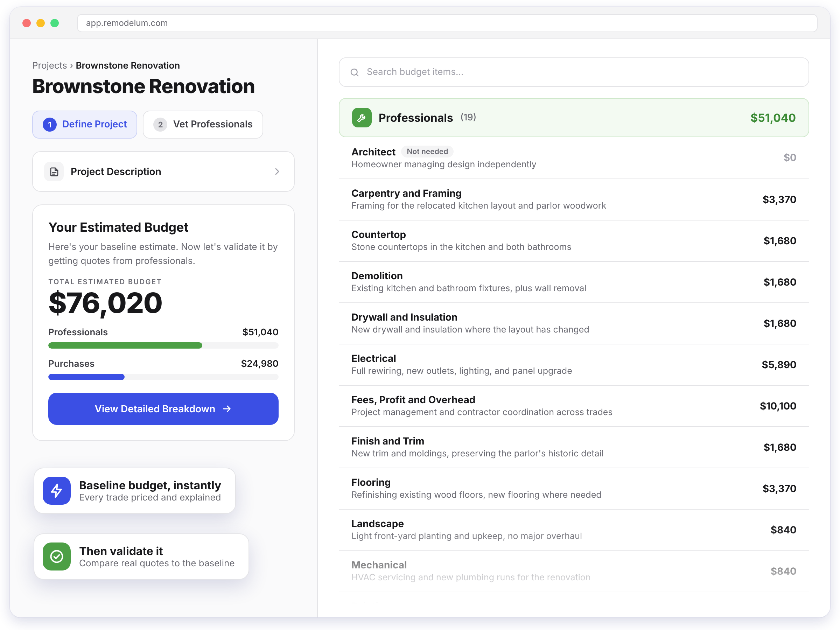Image resolution: width=840 pixels, height=630 pixels.
Task: Click the $5,890 Electrical amount
Action: click(x=779, y=365)
